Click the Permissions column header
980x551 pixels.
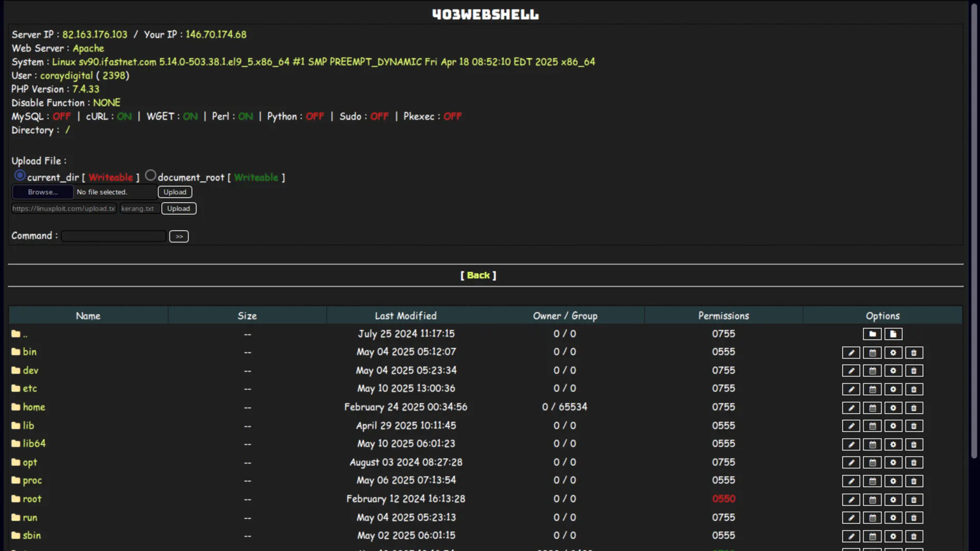click(724, 316)
